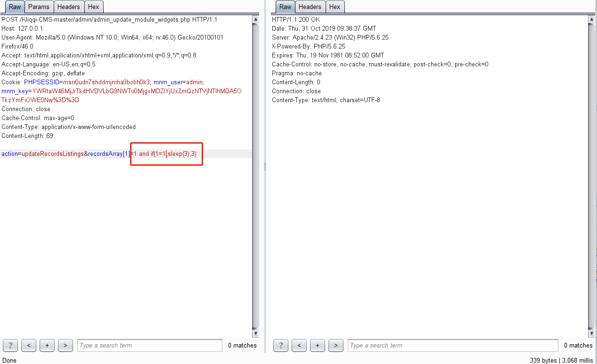This screenshot has width=597, height=364.
Task: Focus the request pane search field
Action: pos(149,345)
